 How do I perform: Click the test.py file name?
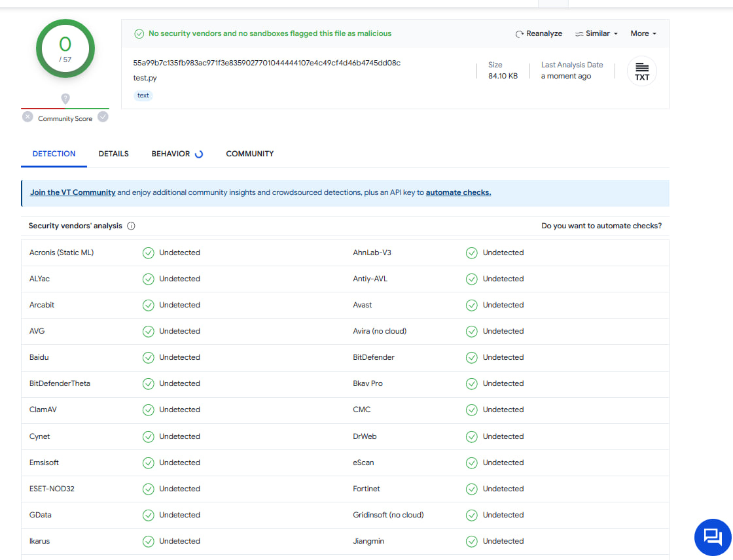pos(145,78)
